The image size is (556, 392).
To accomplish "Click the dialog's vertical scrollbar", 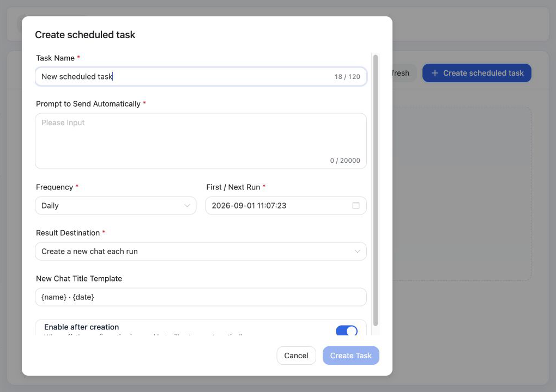I will coord(376,190).
